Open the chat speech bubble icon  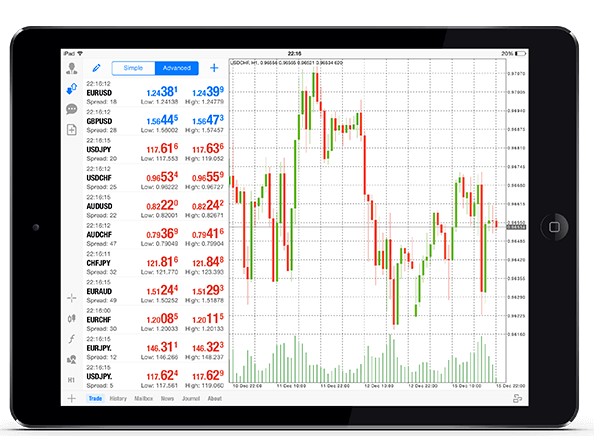[72, 109]
